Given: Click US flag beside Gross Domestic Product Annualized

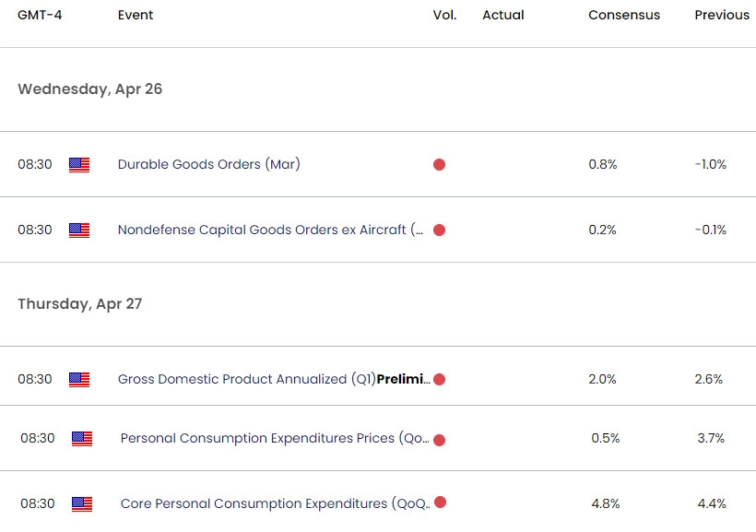Looking at the screenshot, I should pos(79,379).
